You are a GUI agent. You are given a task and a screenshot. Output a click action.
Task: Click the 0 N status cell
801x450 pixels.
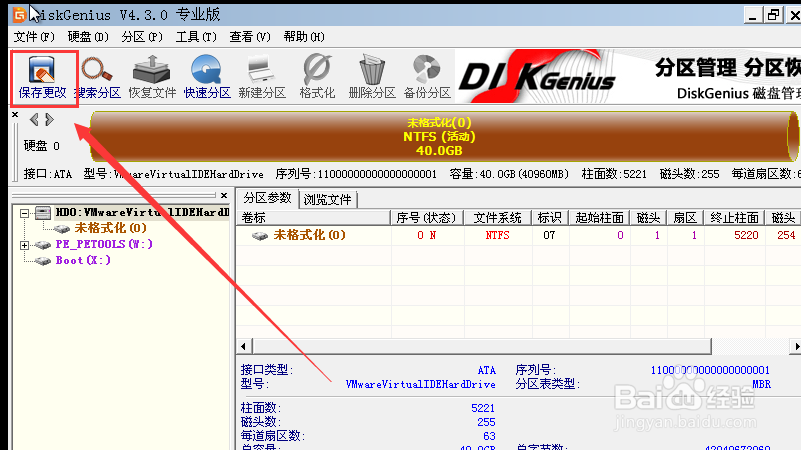(x=427, y=235)
